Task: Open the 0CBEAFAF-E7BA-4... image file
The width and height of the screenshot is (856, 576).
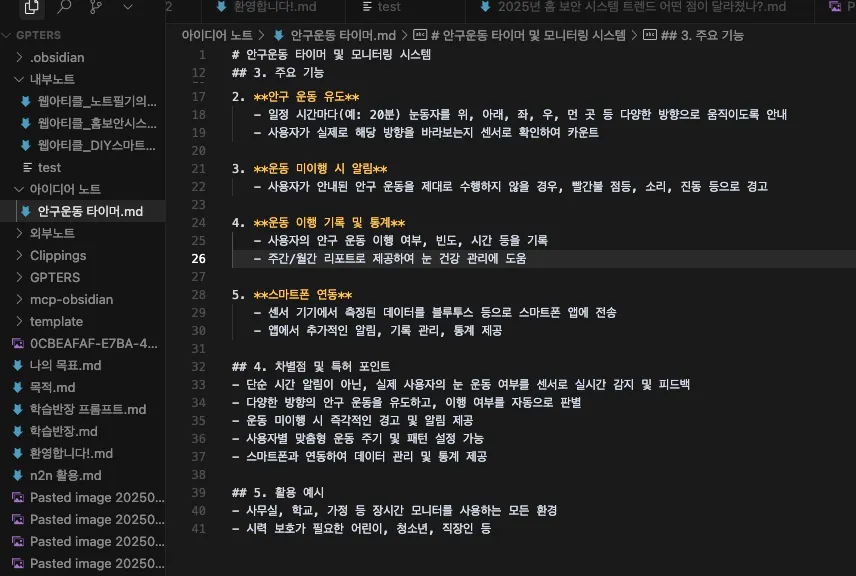Action: 93,343
